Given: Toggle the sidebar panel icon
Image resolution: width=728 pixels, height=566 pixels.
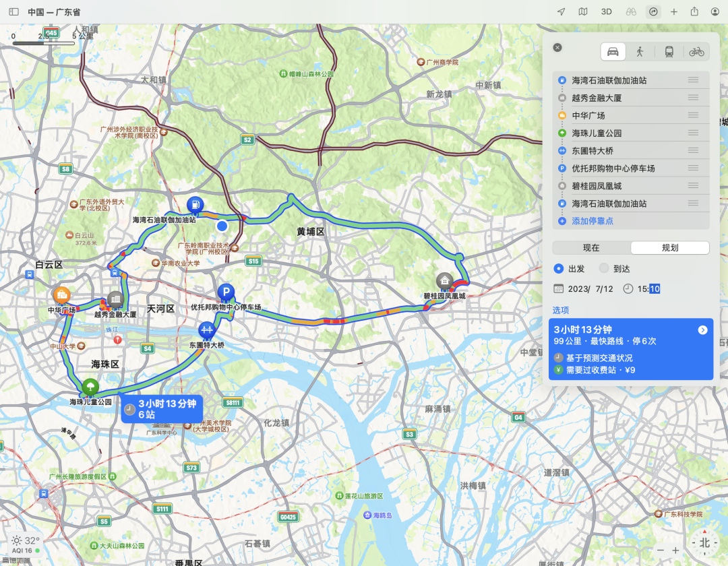Looking at the screenshot, I should tap(14, 12).
